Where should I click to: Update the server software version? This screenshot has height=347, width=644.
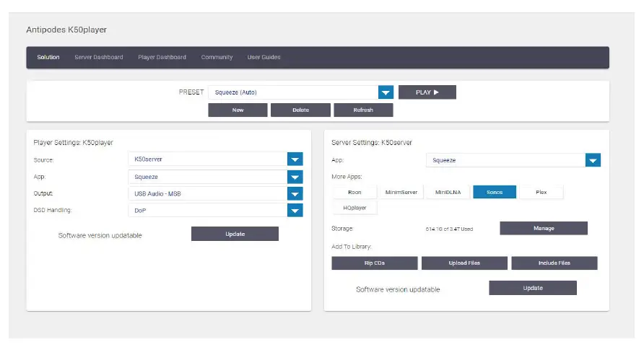click(533, 288)
